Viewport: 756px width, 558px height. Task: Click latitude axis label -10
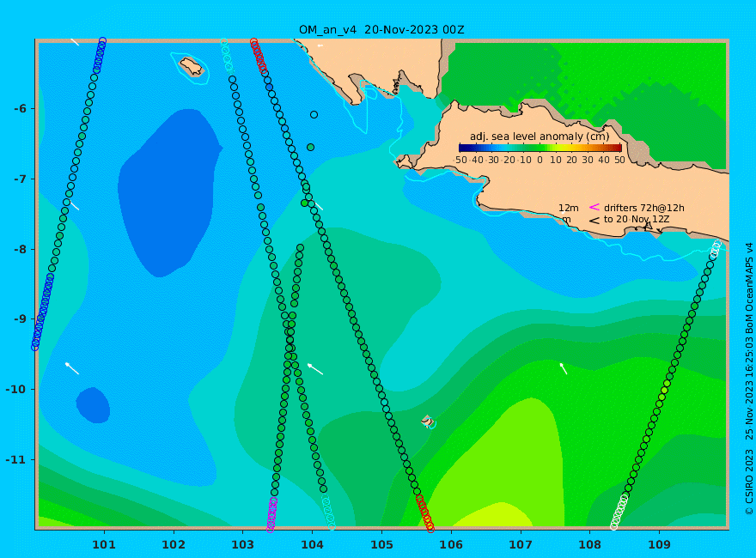16,390
